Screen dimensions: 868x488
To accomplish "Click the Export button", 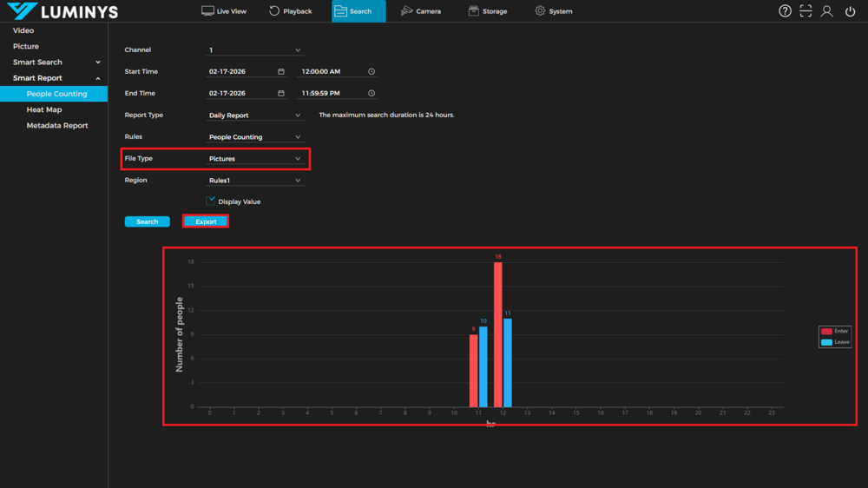I will click(206, 221).
